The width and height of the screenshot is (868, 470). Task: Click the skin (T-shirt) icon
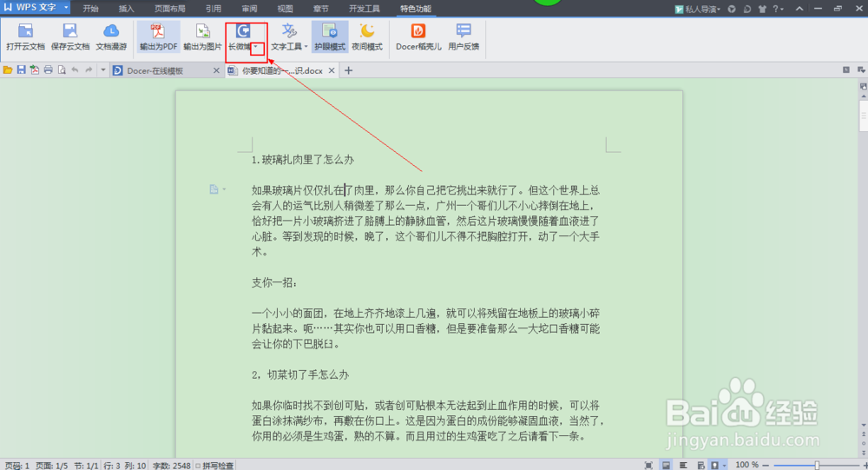click(x=762, y=9)
